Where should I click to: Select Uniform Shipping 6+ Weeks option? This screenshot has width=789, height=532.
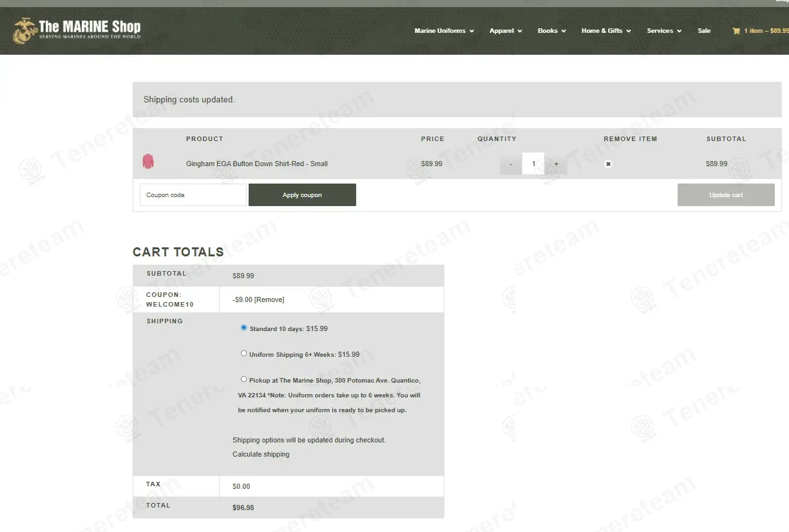(x=244, y=354)
